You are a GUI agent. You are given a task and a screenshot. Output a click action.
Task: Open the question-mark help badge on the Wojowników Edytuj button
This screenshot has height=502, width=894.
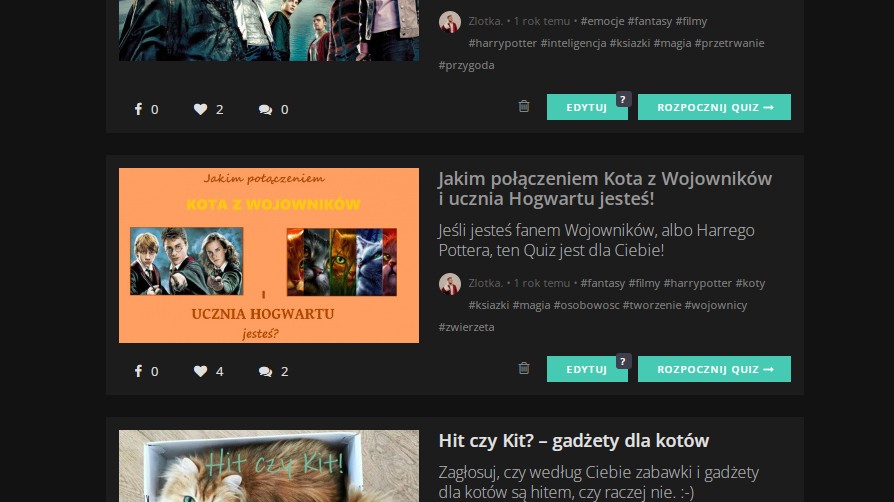(x=623, y=361)
